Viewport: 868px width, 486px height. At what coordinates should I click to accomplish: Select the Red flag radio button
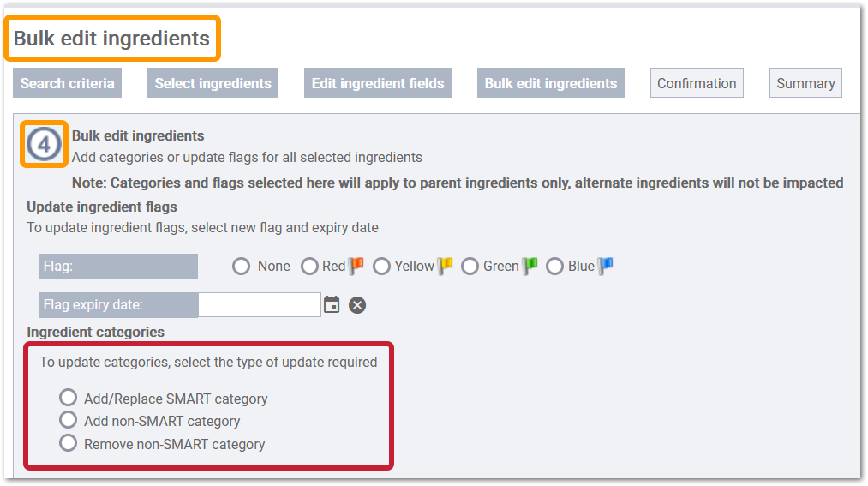[309, 267]
